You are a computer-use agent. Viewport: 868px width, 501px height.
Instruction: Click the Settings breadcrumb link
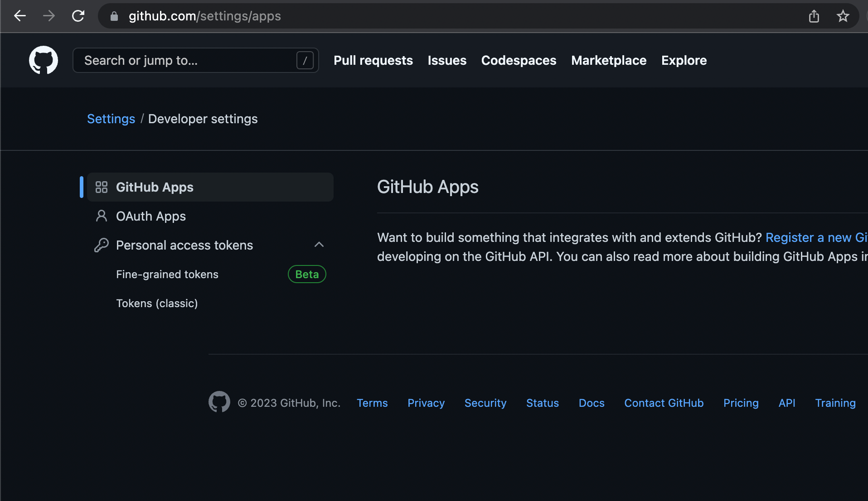(x=111, y=119)
